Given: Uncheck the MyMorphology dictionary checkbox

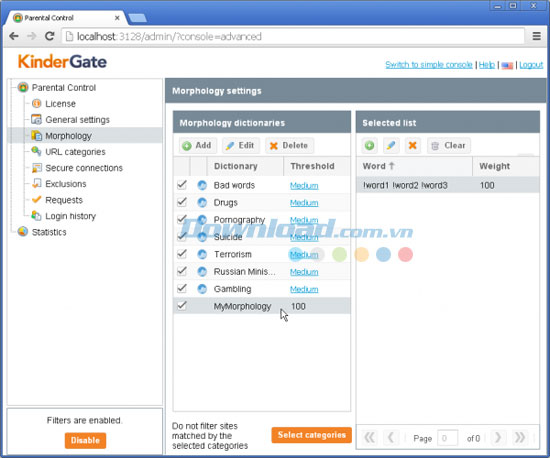Looking at the screenshot, I should click(182, 305).
